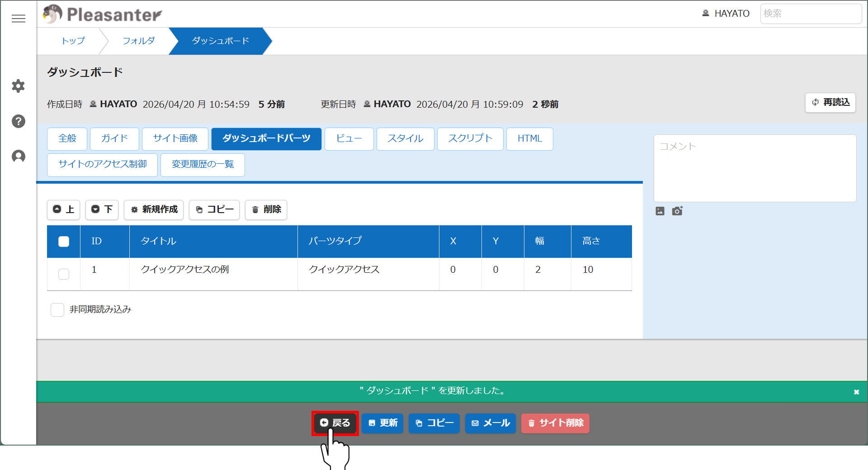
Task: Open the サイトのアクセス制御 tab
Action: [x=102, y=164]
